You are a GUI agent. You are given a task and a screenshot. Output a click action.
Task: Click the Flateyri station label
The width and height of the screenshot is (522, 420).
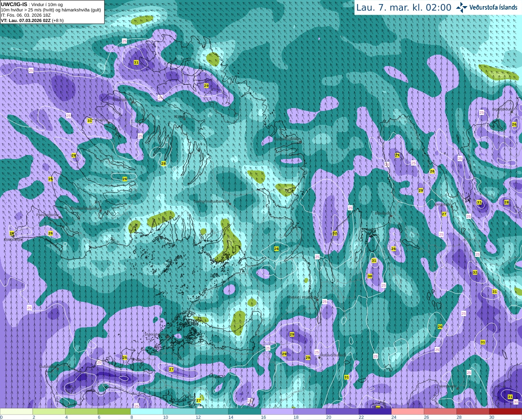pos(102,120)
